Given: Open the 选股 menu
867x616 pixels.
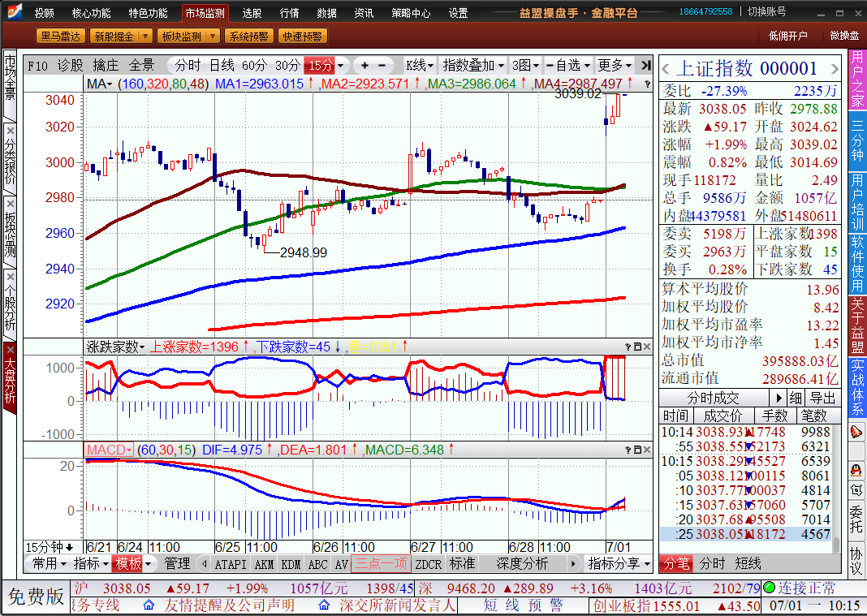Looking at the screenshot, I should tap(252, 13).
